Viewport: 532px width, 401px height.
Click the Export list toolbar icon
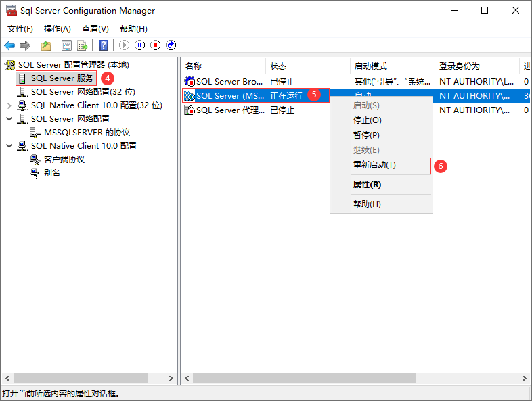pyautogui.click(x=83, y=45)
